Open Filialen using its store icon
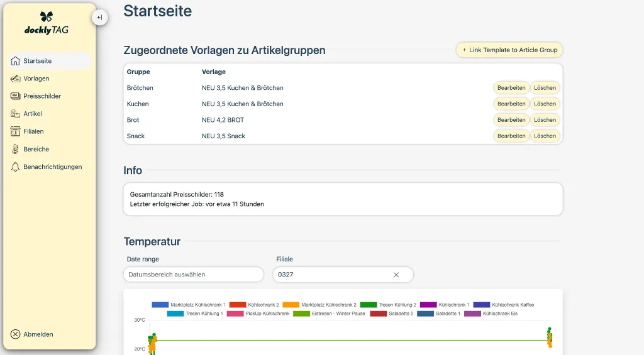 (x=16, y=131)
